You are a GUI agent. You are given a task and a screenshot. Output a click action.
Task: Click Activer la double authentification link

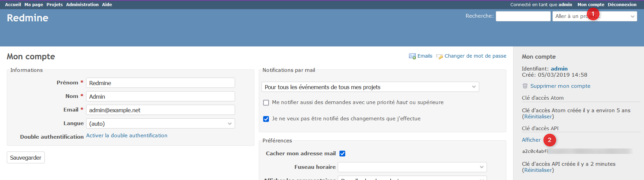point(126,136)
